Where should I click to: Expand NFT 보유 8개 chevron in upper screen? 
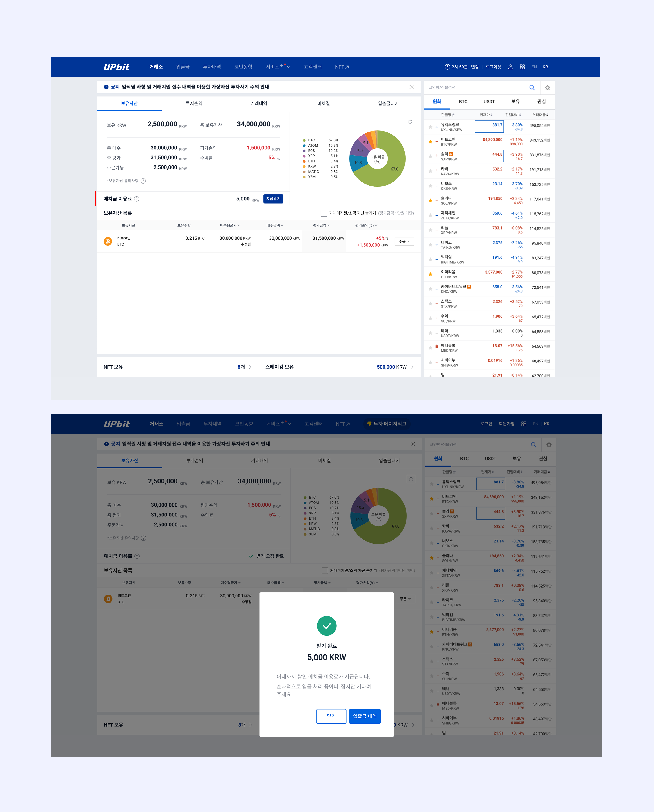[250, 367]
